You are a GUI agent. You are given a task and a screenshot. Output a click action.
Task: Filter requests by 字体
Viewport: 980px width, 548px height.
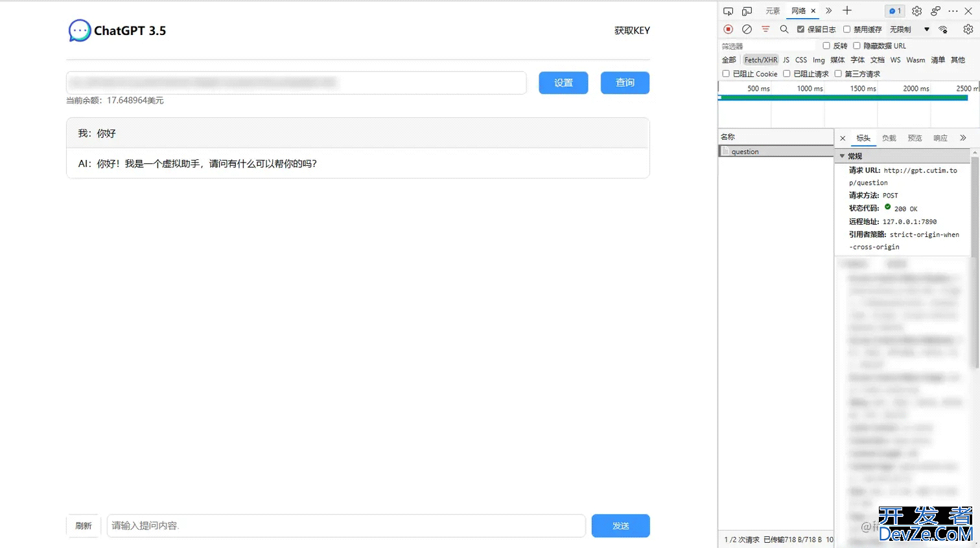click(x=857, y=60)
